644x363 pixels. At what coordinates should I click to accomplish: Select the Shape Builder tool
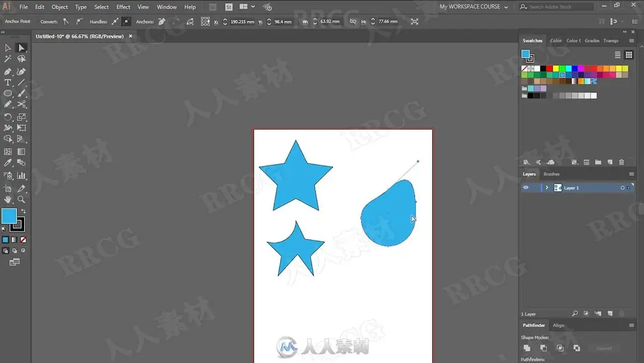pyautogui.click(x=8, y=139)
